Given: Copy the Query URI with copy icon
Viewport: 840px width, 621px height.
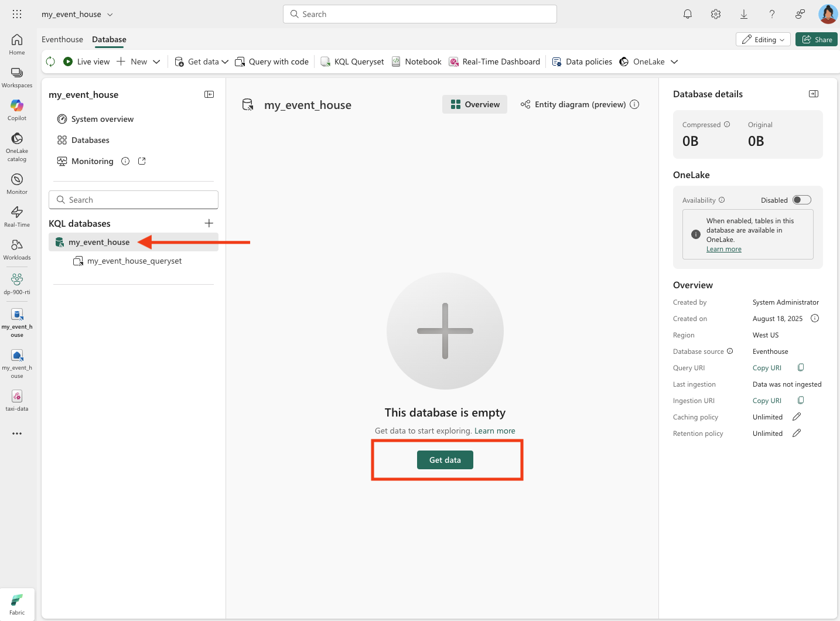Looking at the screenshot, I should [x=801, y=368].
